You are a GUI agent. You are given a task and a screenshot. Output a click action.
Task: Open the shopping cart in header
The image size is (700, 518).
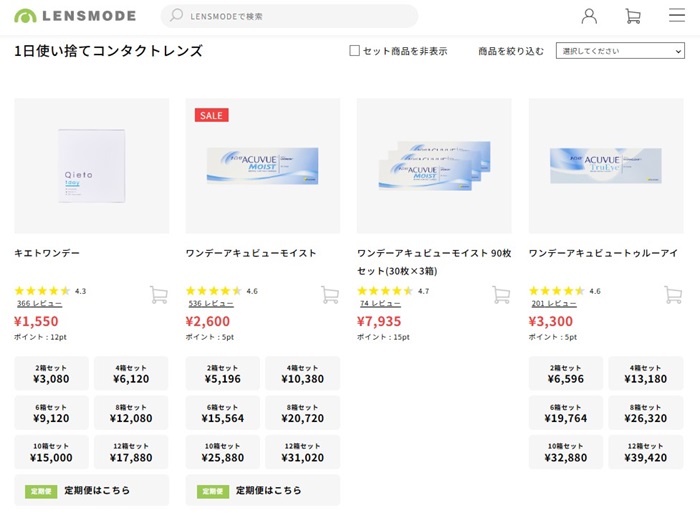pyautogui.click(x=633, y=16)
